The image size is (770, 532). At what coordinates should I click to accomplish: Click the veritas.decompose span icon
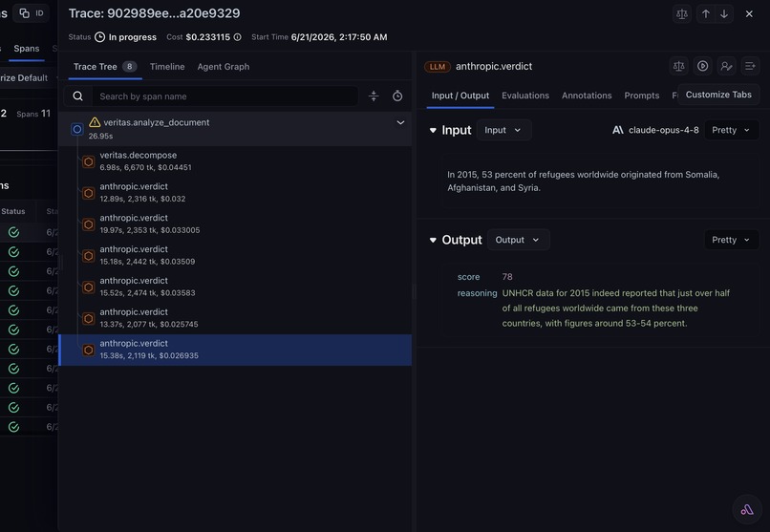89,161
